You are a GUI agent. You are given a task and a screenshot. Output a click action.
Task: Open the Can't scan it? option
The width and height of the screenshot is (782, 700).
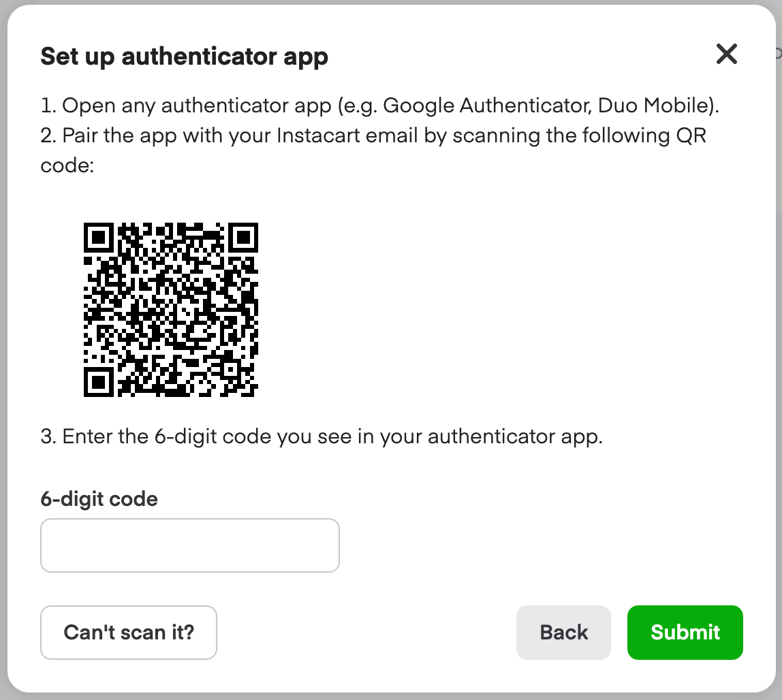[128, 632]
